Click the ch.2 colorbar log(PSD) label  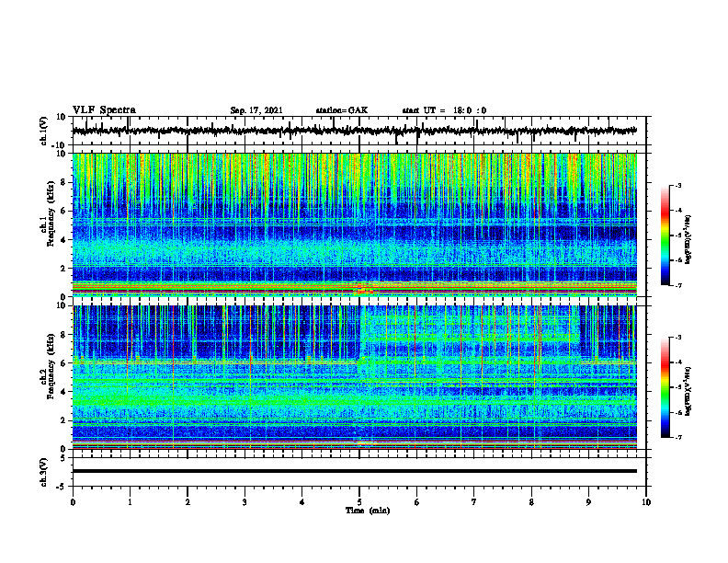click(x=688, y=391)
